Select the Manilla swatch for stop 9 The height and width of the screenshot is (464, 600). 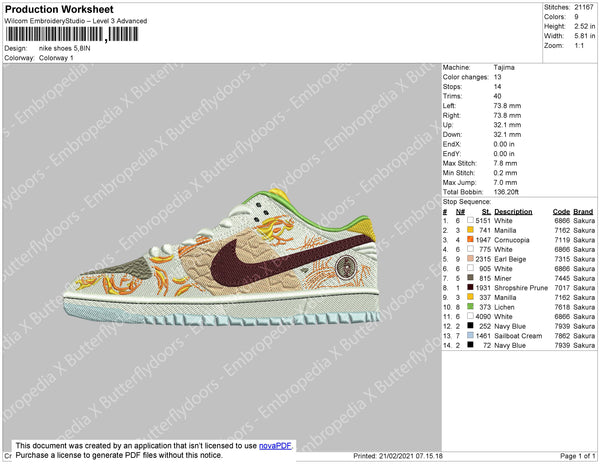click(x=470, y=297)
